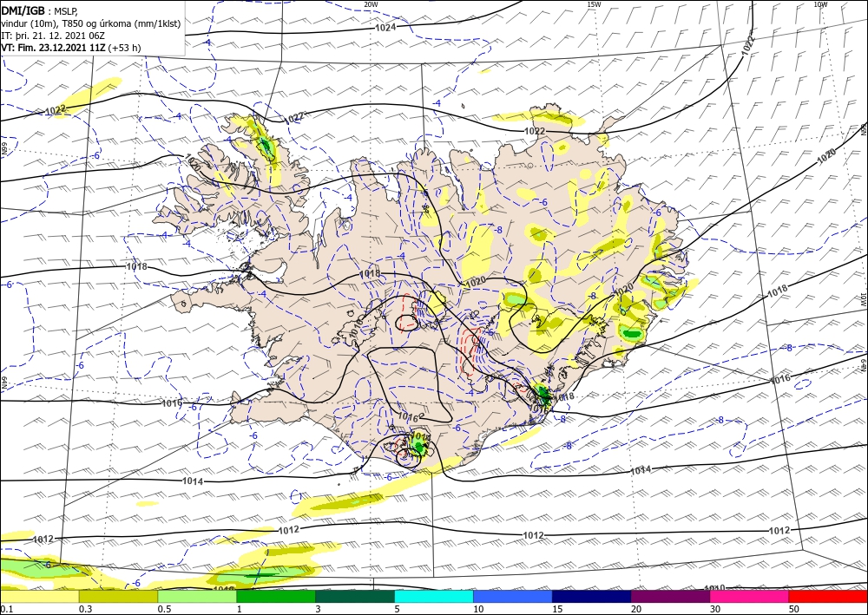Click the "VT: Fim. 23.12.2021 11Z (+53 h)" line
The width and height of the screenshot is (868, 615).
[x=71, y=48]
